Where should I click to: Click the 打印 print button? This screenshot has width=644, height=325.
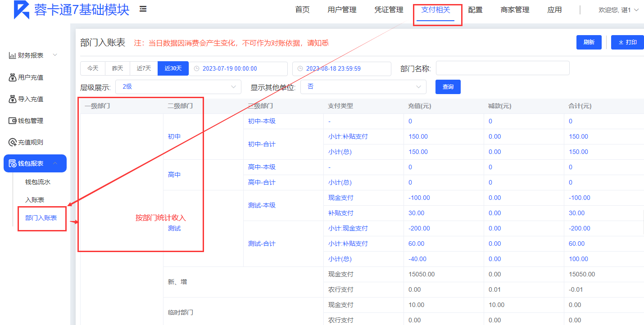[x=627, y=42]
